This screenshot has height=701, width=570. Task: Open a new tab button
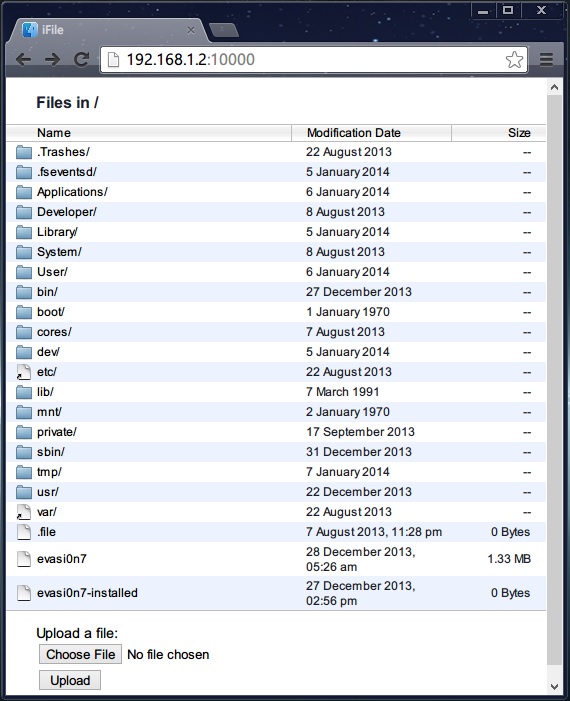[224, 30]
